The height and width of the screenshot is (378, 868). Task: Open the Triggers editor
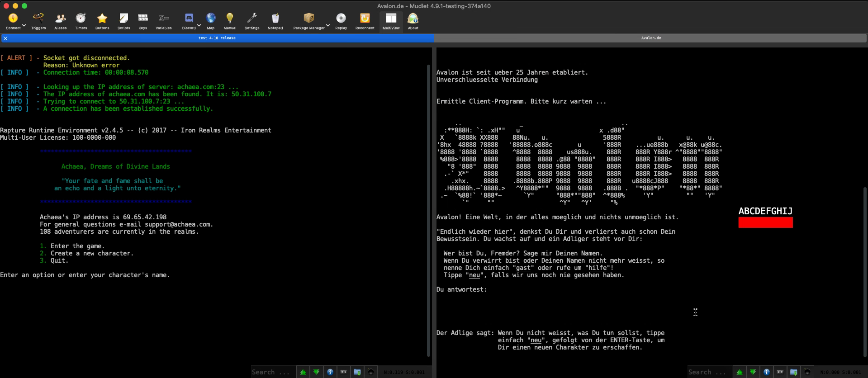(38, 21)
